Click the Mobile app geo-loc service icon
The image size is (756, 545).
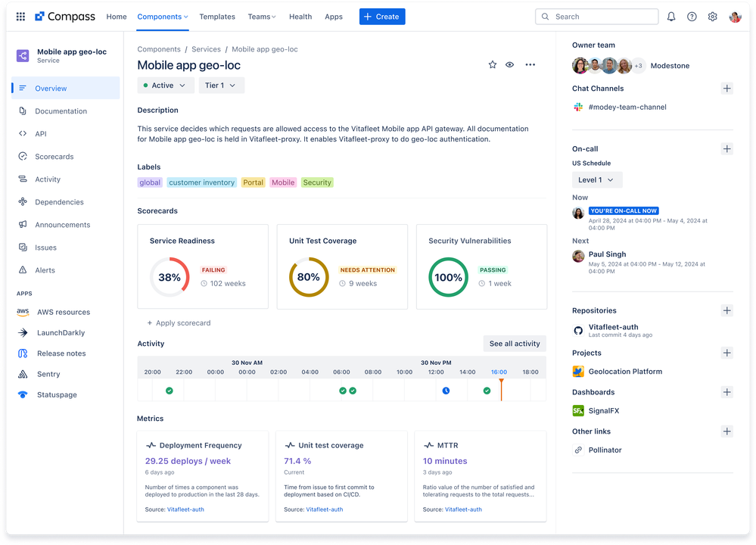coord(23,55)
